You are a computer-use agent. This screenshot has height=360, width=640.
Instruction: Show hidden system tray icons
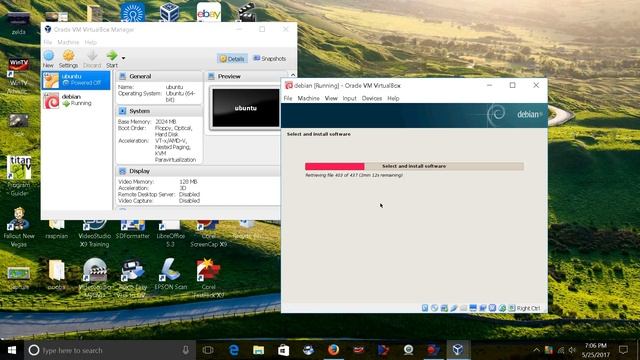coord(536,350)
